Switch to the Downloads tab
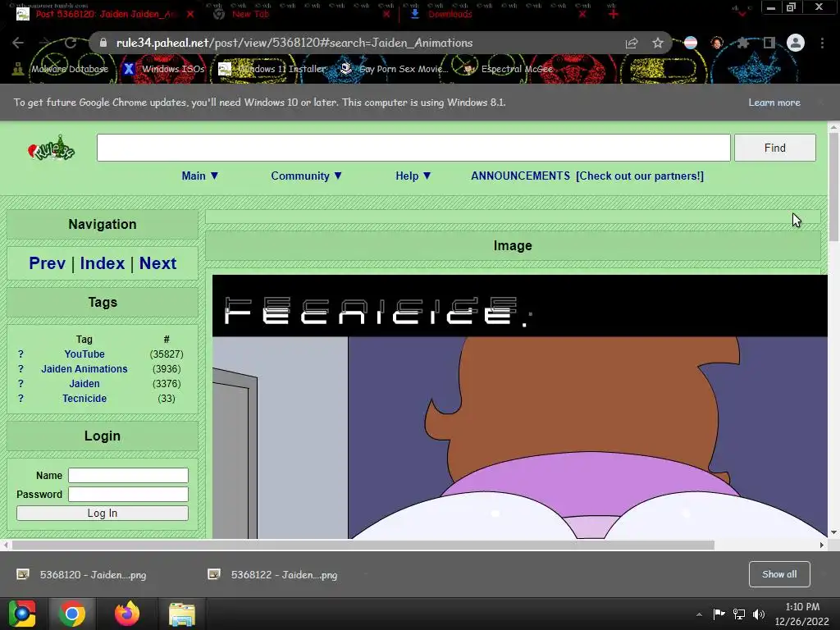 pos(450,14)
